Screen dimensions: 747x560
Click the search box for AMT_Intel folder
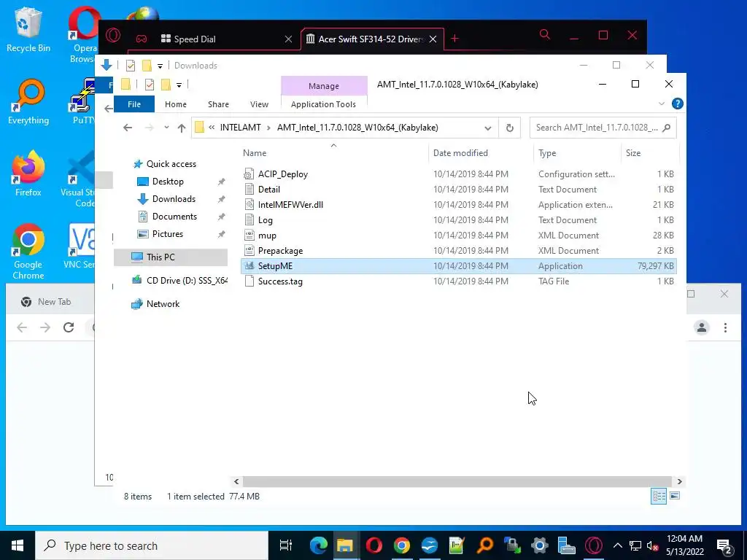pyautogui.click(x=603, y=128)
